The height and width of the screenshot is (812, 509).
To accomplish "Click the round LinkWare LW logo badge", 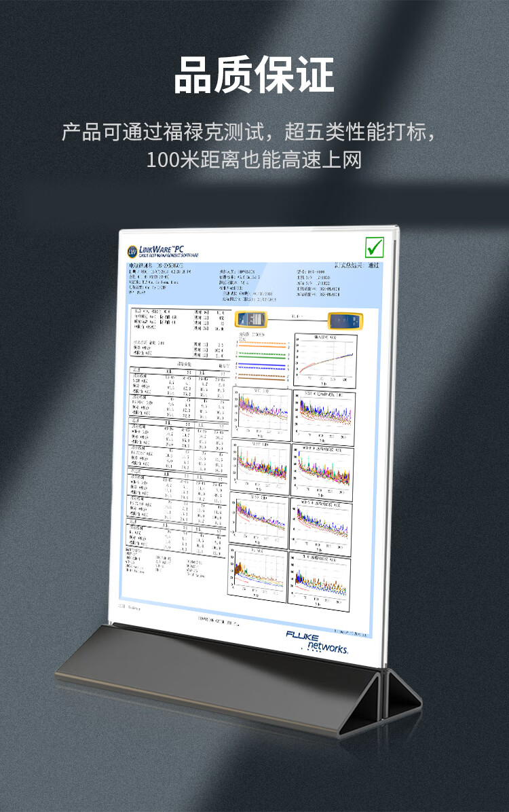I will tap(132, 251).
